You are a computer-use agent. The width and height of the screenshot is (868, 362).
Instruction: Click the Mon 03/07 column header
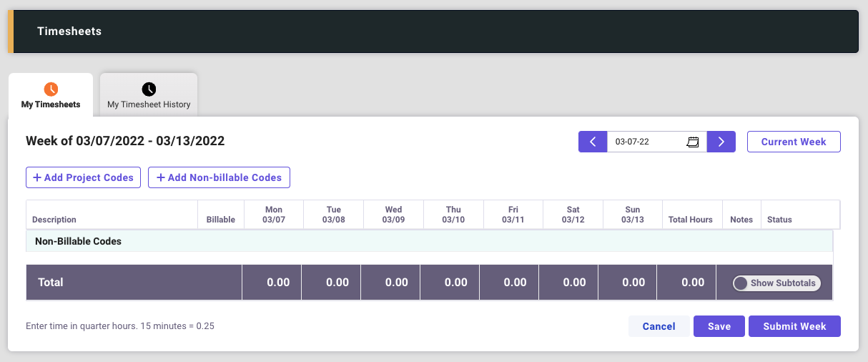(274, 215)
